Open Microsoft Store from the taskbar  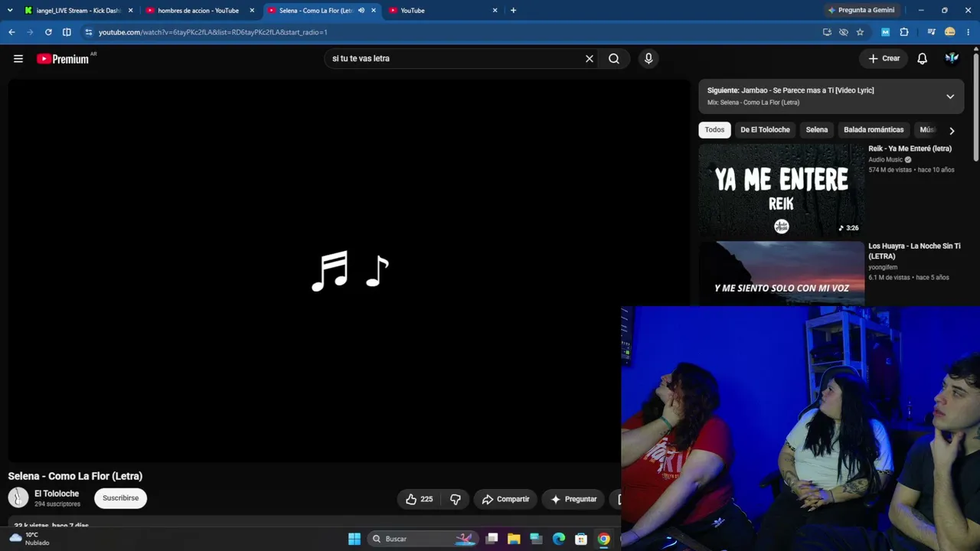(581, 539)
